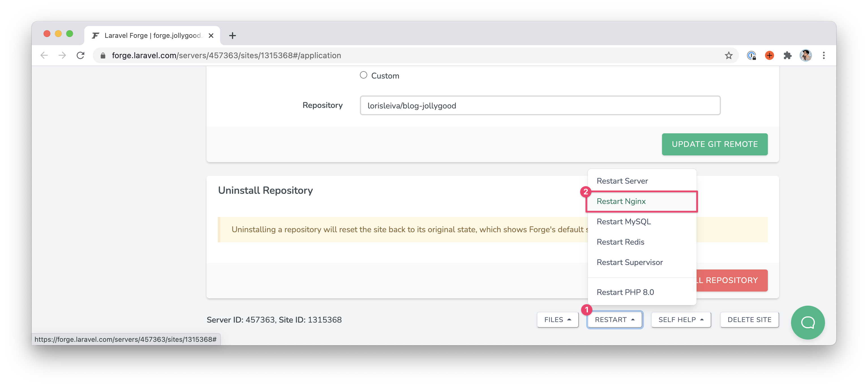The width and height of the screenshot is (868, 387).
Task: Click the Repository input field
Action: click(540, 106)
